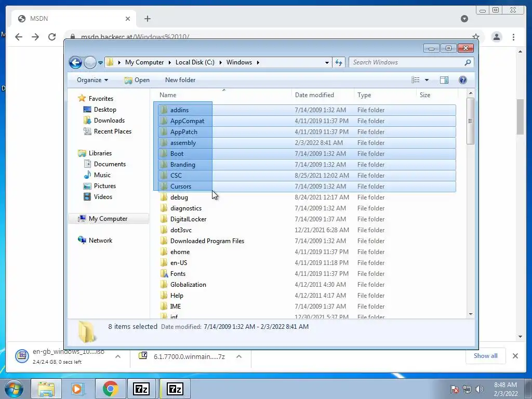Toggle the preview pane icon

444,80
